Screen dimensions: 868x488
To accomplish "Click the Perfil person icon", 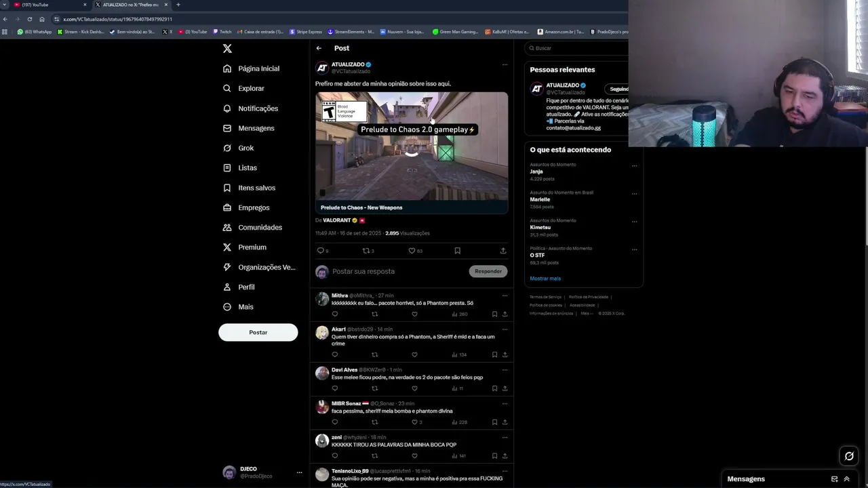I will (227, 287).
